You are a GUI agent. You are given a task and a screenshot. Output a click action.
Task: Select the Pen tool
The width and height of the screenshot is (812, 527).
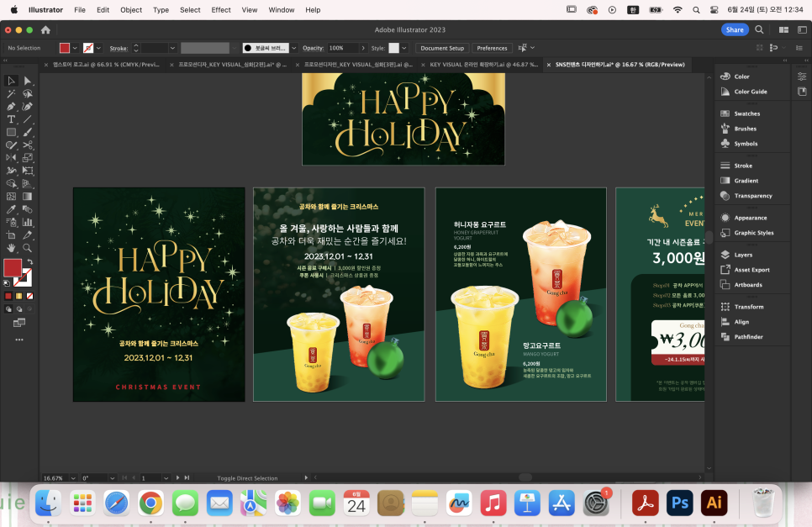[11, 107]
